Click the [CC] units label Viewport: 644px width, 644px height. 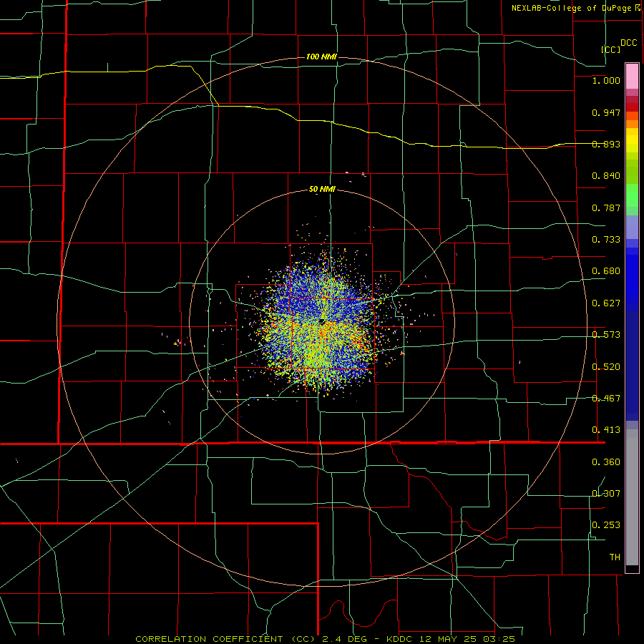611,49
